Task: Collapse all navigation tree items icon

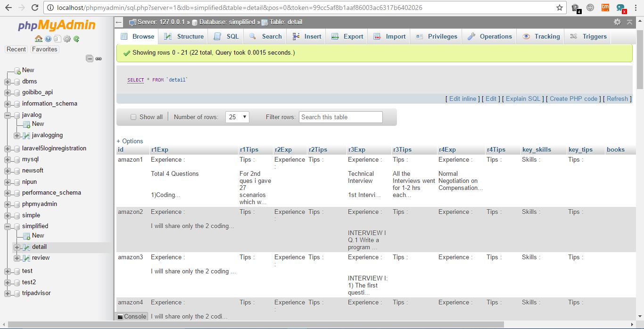Action: click(x=90, y=58)
